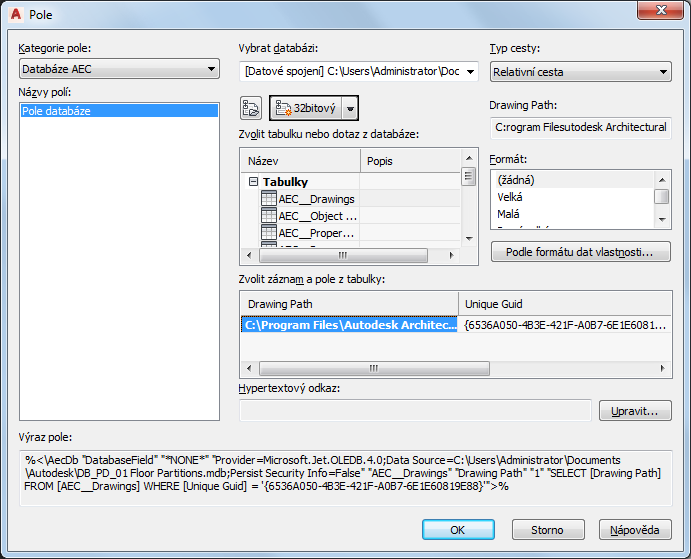The height and width of the screenshot is (559, 691).
Task: Click the Název column header
Action: tap(301, 161)
